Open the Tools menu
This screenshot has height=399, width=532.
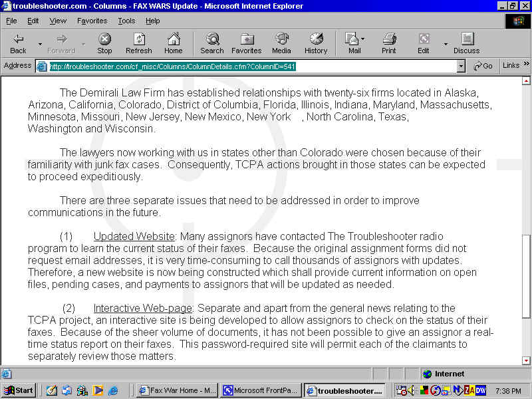tap(126, 21)
